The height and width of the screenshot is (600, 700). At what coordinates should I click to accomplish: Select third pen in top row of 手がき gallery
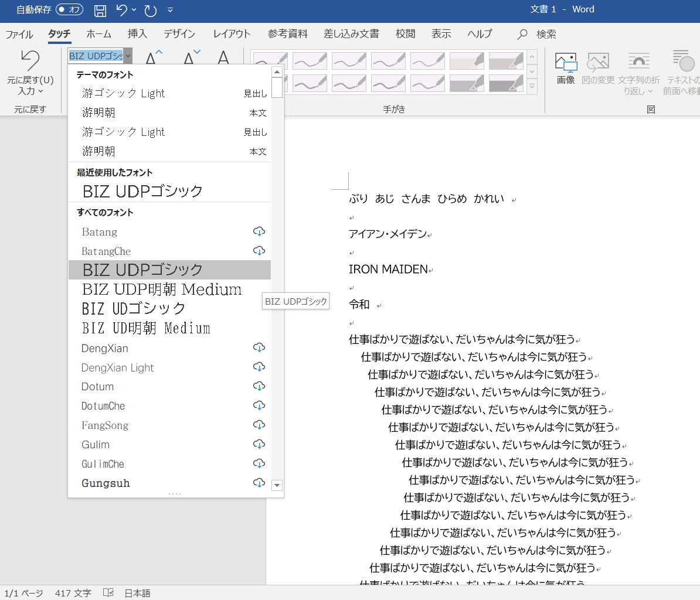tap(349, 61)
